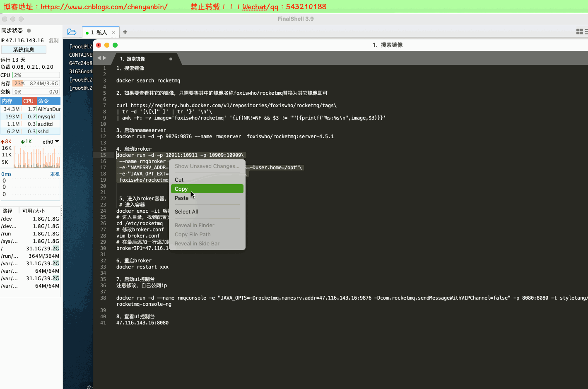Click the 'rocketmq-console-ng' wrapped line

pyautogui.click(x=144, y=304)
